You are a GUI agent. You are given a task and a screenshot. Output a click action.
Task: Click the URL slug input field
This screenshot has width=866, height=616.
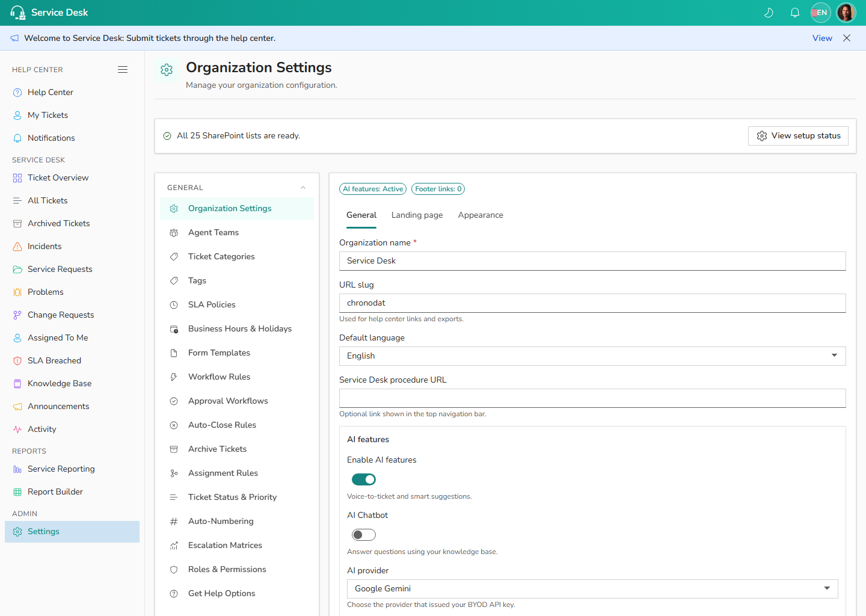click(592, 303)
